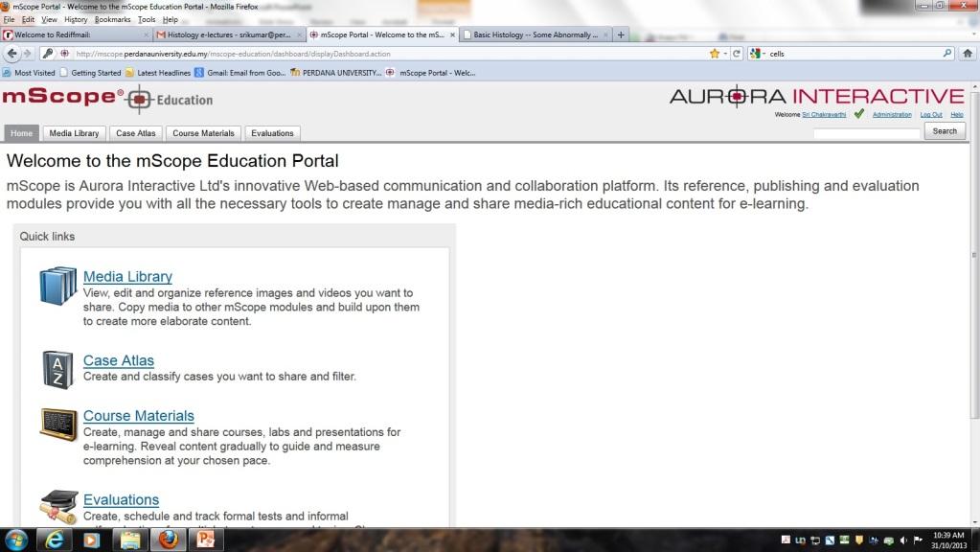The image size is (980, 552).
Task: Open the Getting Started bookmark
Action: point(90,73)
